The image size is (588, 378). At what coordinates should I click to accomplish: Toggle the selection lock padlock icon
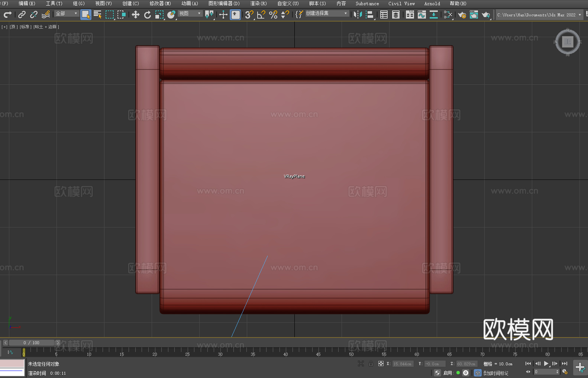coord(371,364)
